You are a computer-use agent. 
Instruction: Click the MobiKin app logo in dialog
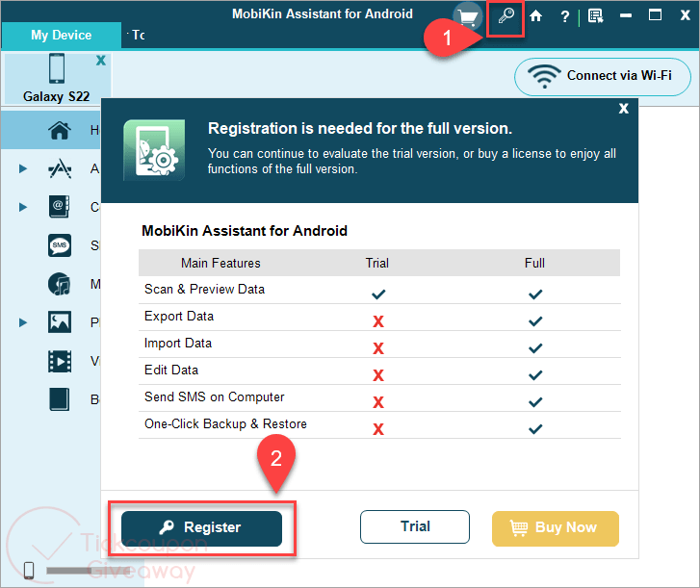tap(154, 150)
